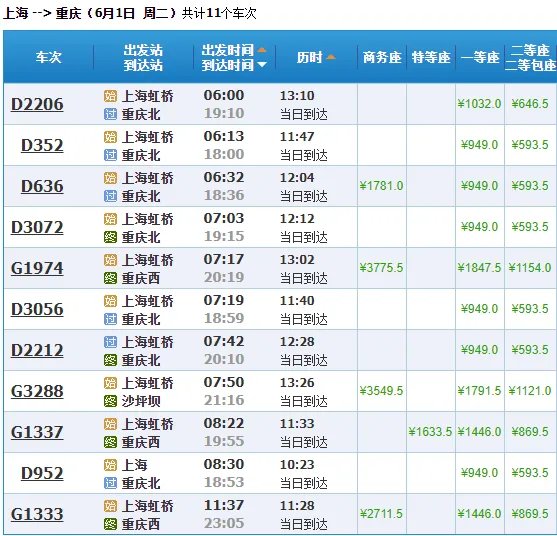The image size is (557, 536).
Task: Click terminal 终 icon in G1337 row
Action: point(110,442)
